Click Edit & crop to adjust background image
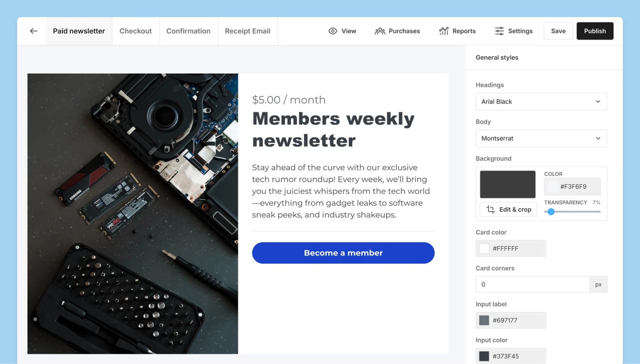Screen dimensions: 640x364 coord(508,209)
